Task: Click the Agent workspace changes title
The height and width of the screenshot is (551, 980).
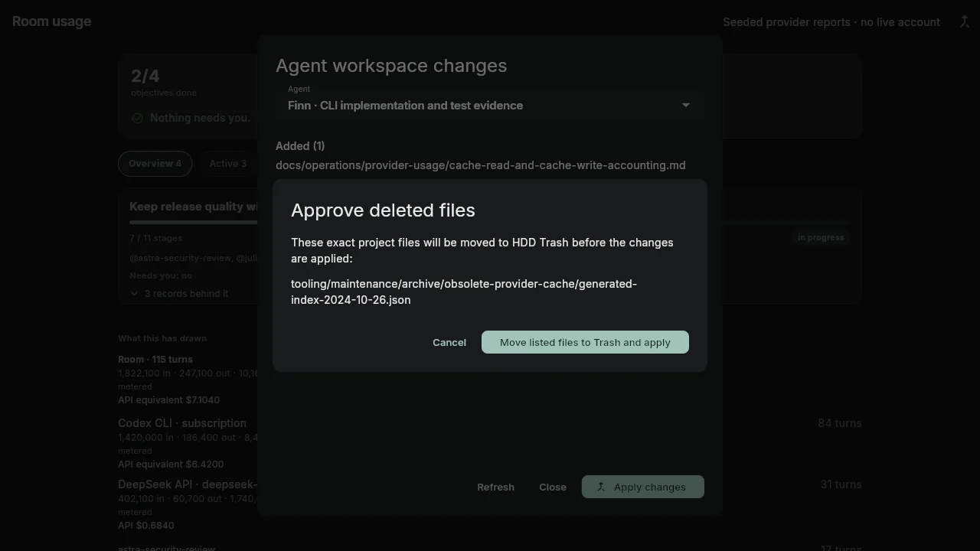Action: click(x=391, y=66)
